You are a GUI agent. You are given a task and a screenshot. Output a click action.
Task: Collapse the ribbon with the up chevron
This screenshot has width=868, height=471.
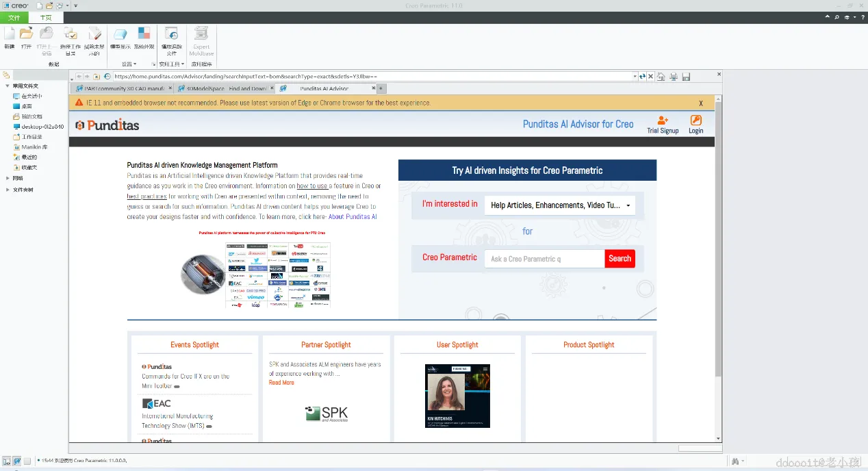(x=828, y=17)
